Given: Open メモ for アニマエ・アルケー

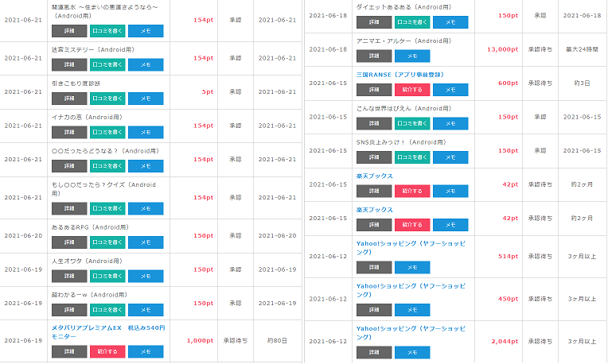Looking at the screenshot, I should [x=412, y=56].
